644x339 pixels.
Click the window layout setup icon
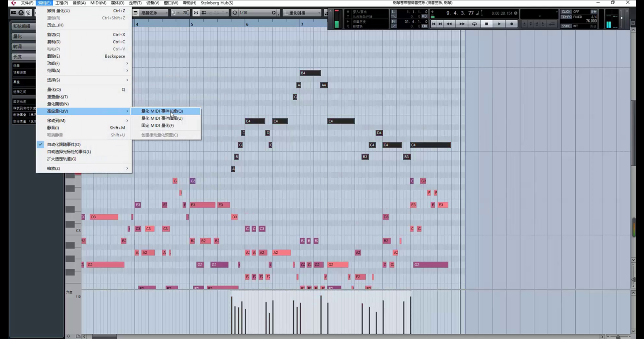point(14,13)
